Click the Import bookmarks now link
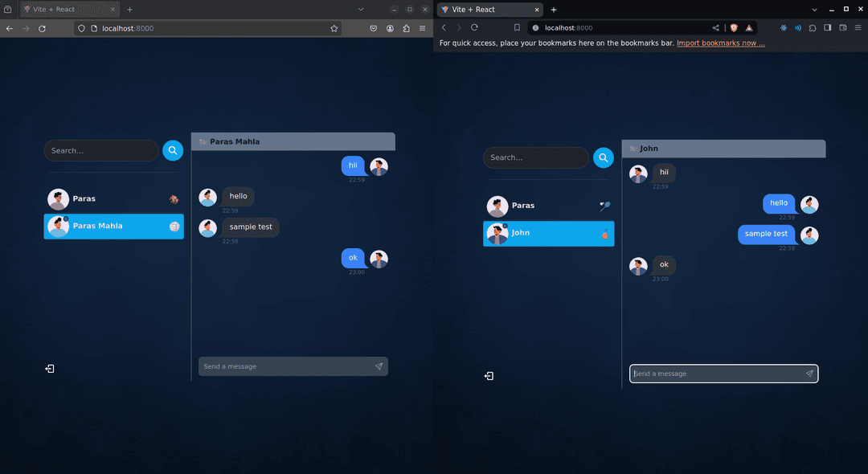The height and width of the screenshot is (474, 868). point(720,43)
